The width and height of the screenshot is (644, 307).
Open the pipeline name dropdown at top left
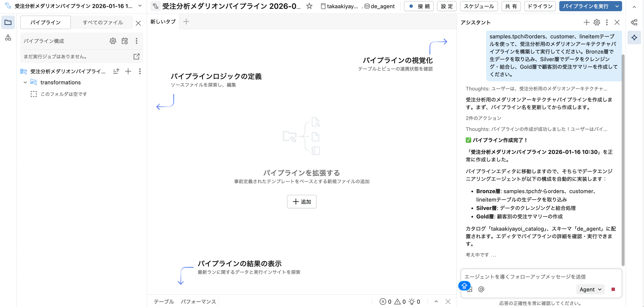click(139, 5)
